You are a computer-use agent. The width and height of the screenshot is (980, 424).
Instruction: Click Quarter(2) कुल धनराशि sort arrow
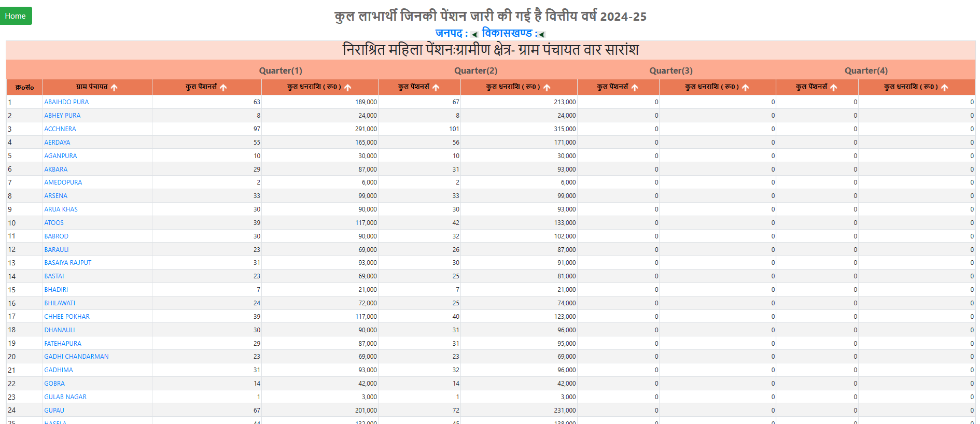click(x=547, y=88)
